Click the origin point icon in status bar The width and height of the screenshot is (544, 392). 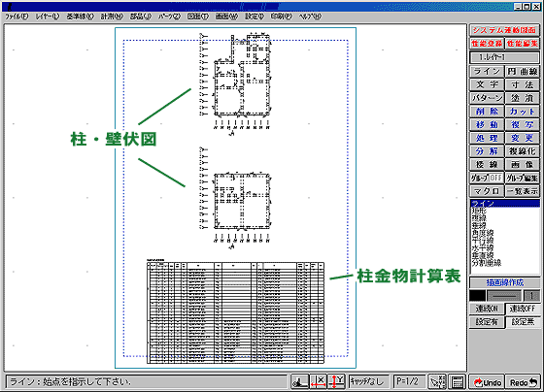click(x=299, y=381)
